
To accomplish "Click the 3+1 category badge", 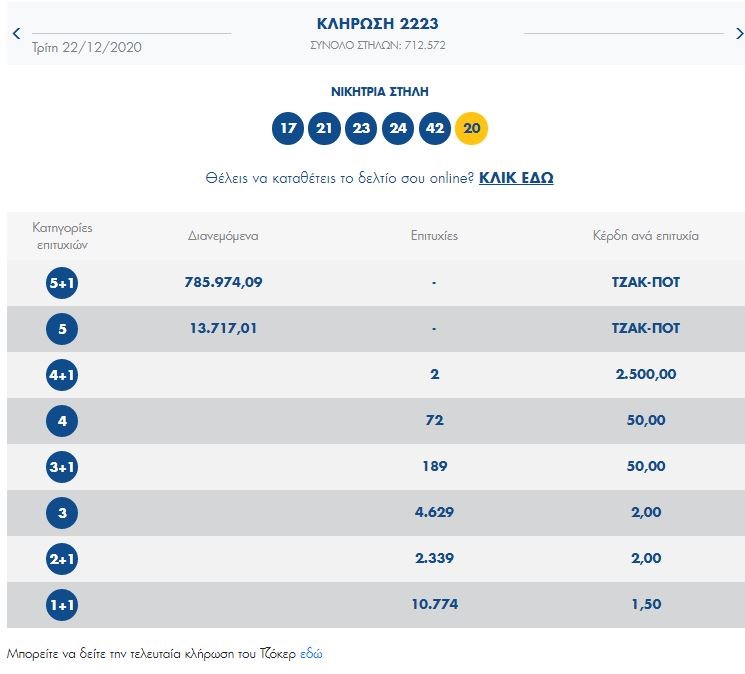I will (62, 467).
